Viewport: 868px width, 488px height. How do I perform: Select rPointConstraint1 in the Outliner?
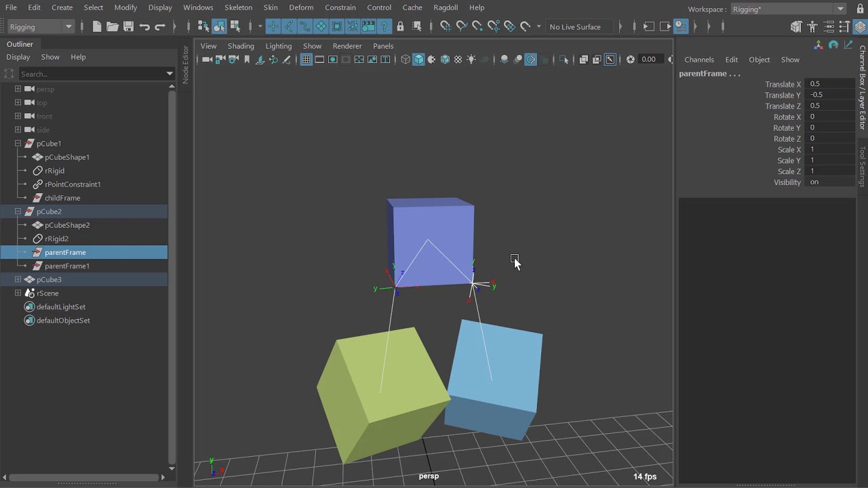click(73, 184)
